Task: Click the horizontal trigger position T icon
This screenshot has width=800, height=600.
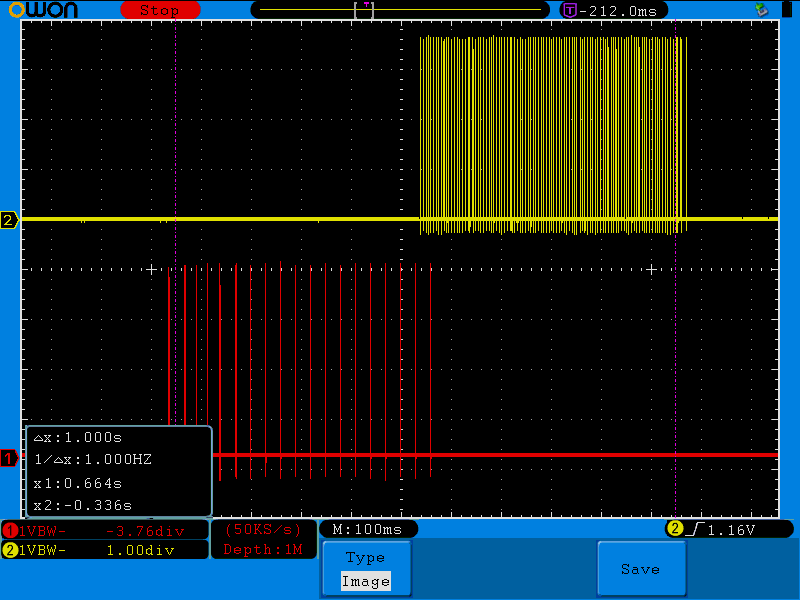Action: pos(569,10)
